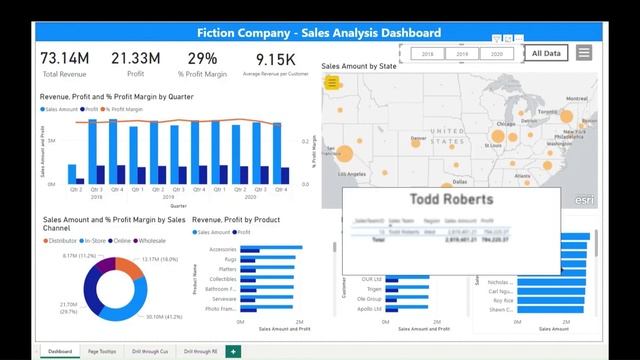
Task: Click the Platters product bar
Action: pyautogui.click(x=267, y=267)
